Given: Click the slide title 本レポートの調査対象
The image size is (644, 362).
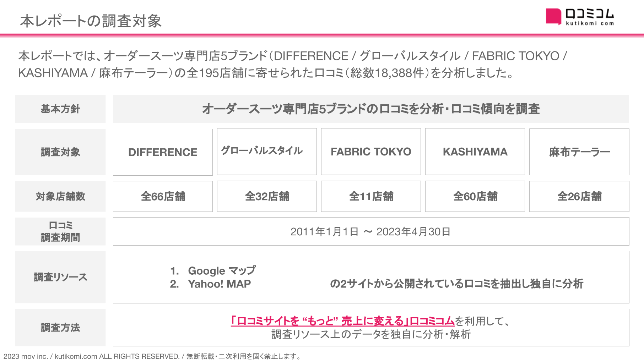Looking at the screenshot, I should [x=91, y=21].
